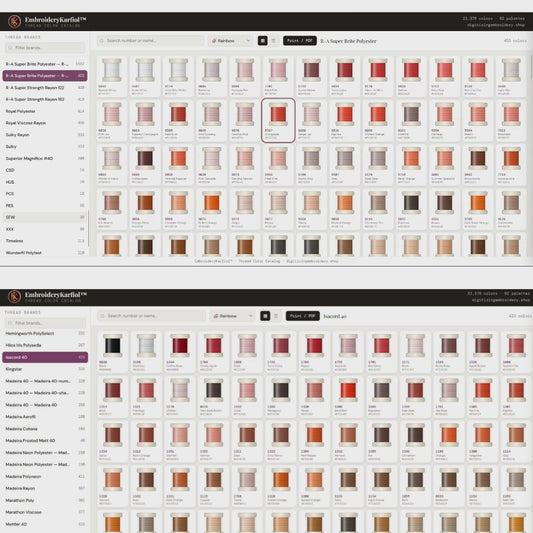The height and width of the screenshot is (533, 533).
Task: Select PES format entry in sidebar
Action: (x=45, y=206)
